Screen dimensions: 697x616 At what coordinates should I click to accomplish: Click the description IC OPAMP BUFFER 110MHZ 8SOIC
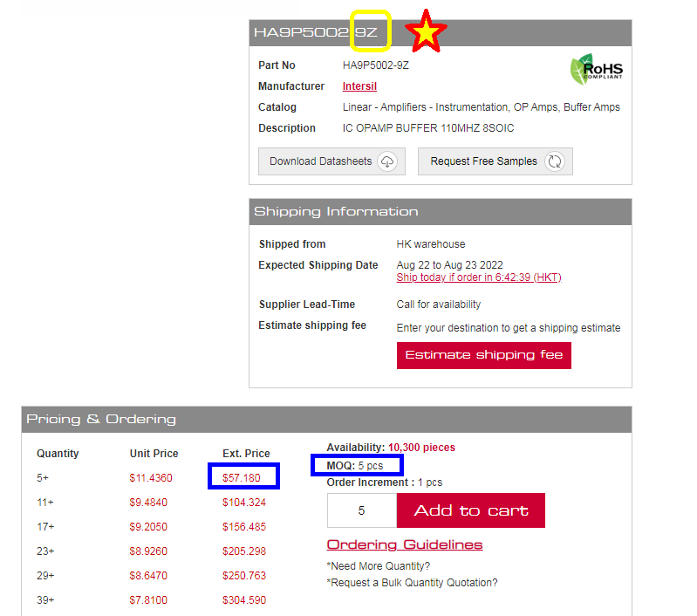tap(428, 128)
